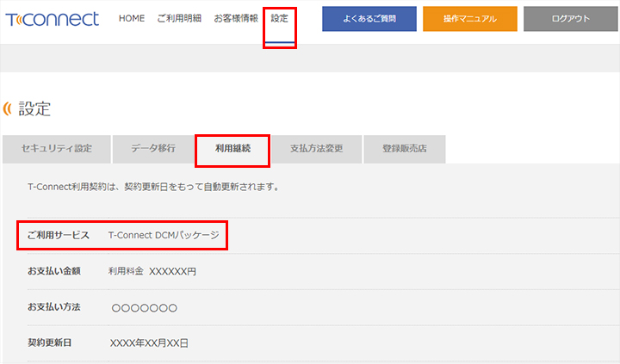Click the XXXX年XX月XX日 date value
620x364 pixels.
(x=149, y=343)
